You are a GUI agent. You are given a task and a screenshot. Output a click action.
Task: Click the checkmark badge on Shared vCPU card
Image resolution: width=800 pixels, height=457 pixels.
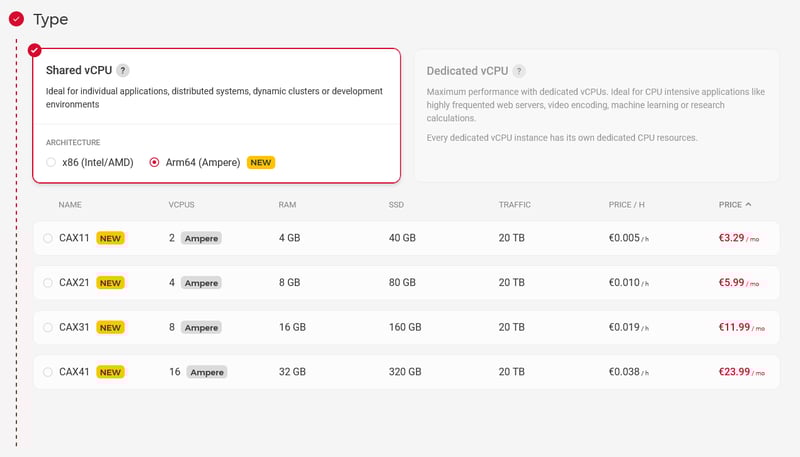tap(35, 50)
